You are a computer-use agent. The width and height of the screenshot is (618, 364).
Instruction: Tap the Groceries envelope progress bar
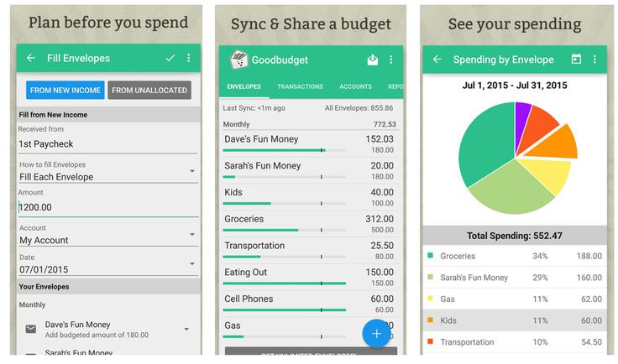pyautogui.click(x=284, y=230)
